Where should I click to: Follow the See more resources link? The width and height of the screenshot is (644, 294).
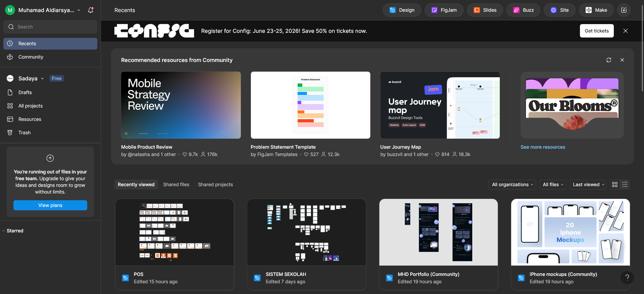[543, 147]
